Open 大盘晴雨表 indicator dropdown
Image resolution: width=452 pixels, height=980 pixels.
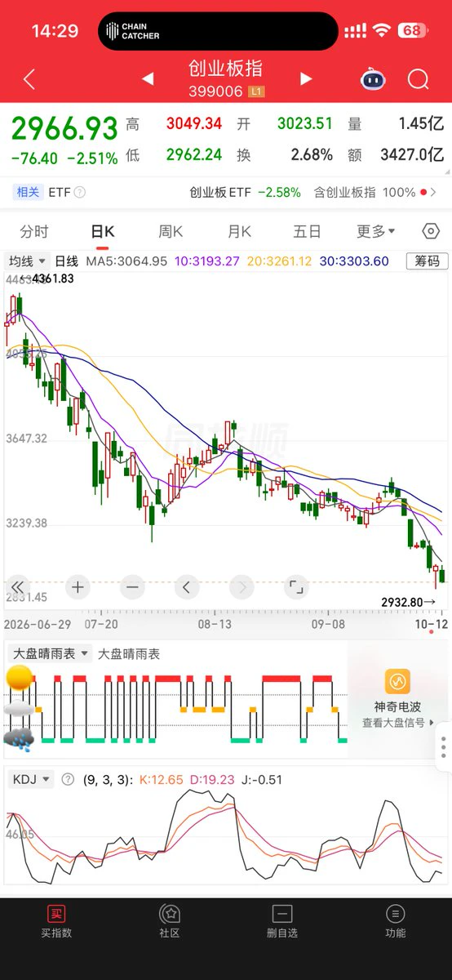point(50,654)
